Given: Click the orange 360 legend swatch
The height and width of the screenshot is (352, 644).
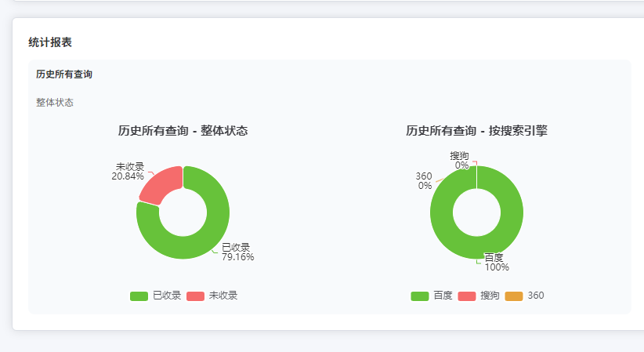Looking at the screenshot, I should click(x=514, y=296).
